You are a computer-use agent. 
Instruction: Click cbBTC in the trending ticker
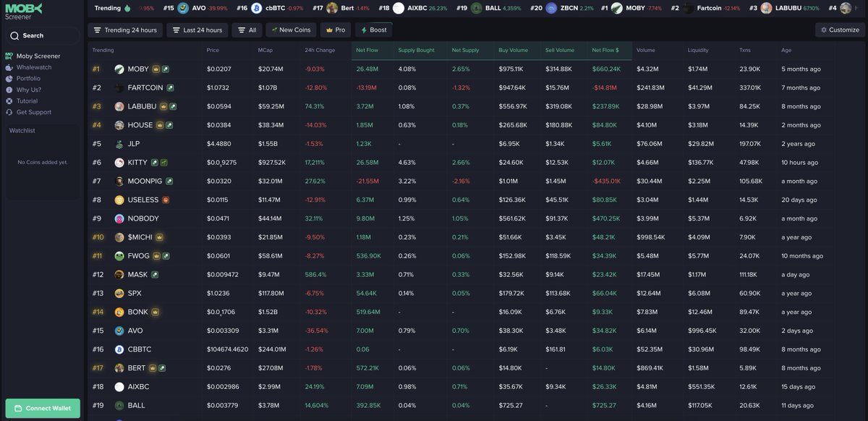(x=274, y=8)
